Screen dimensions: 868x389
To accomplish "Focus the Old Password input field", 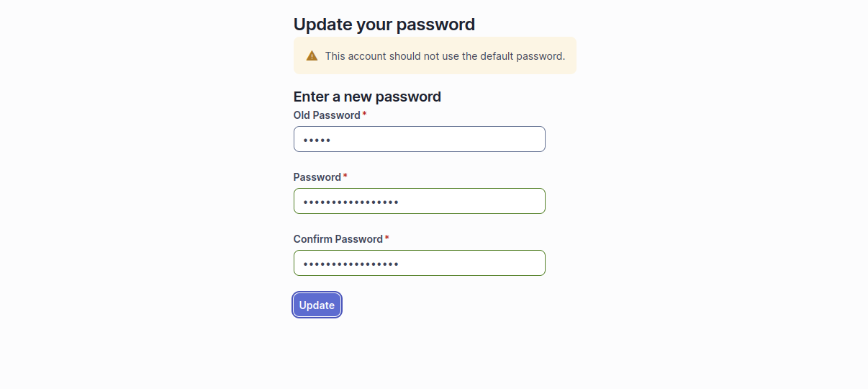I will (x=419, y=139).
